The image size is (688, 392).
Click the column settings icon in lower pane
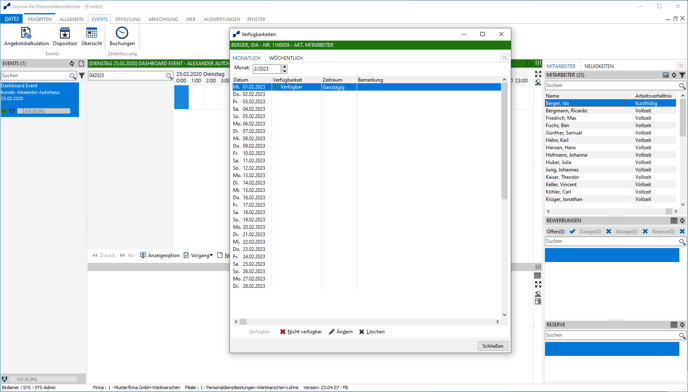click(538, 267)
